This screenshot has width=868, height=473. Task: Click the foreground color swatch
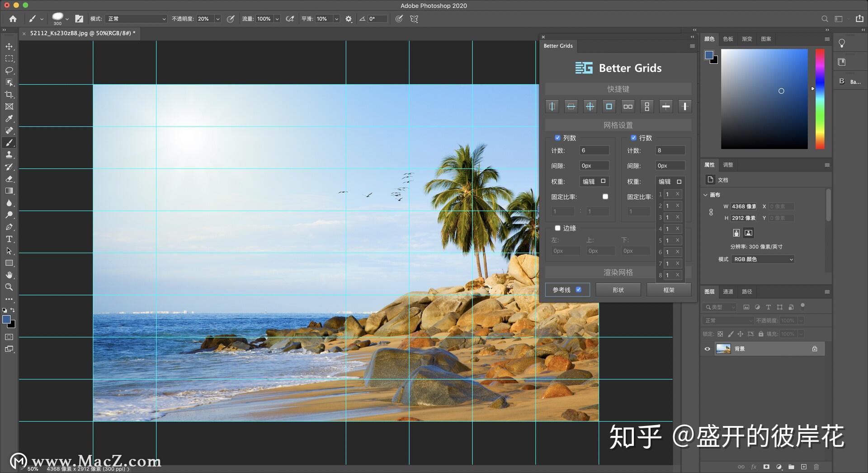click(6, 319)
